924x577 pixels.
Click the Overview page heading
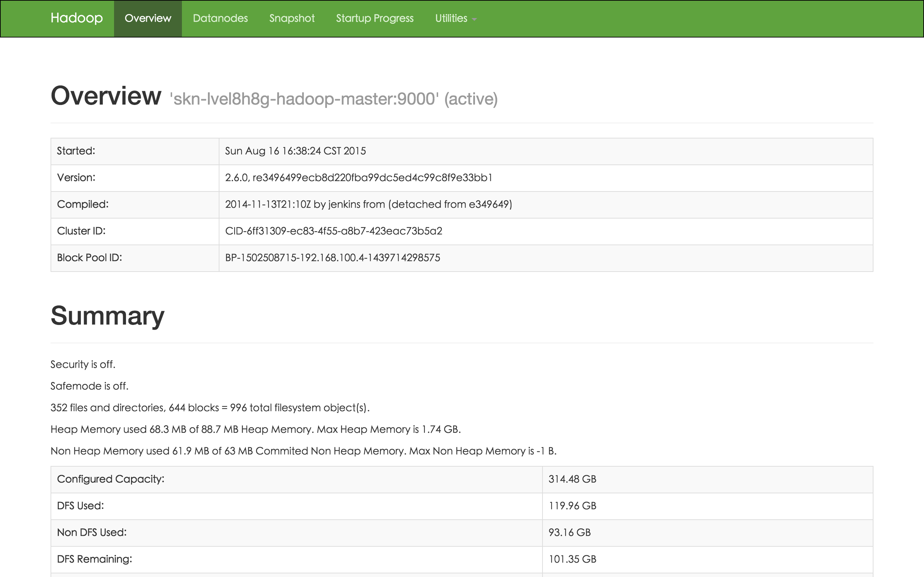tap(106, 96)
